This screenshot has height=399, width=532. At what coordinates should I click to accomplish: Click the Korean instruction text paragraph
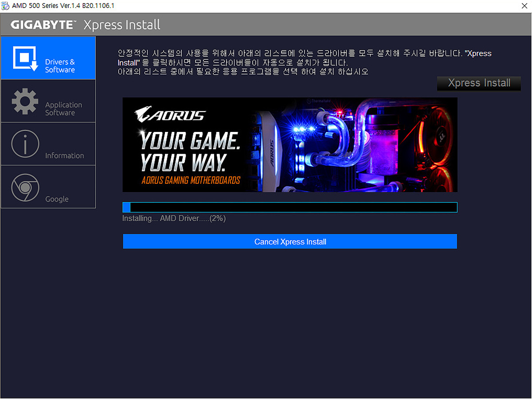305,62
